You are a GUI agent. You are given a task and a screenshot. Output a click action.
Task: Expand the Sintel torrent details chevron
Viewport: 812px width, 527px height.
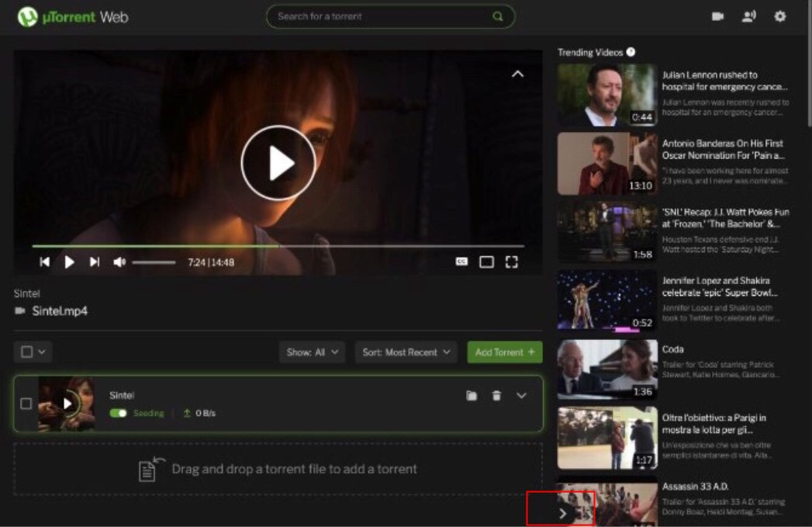click(521, 396)
